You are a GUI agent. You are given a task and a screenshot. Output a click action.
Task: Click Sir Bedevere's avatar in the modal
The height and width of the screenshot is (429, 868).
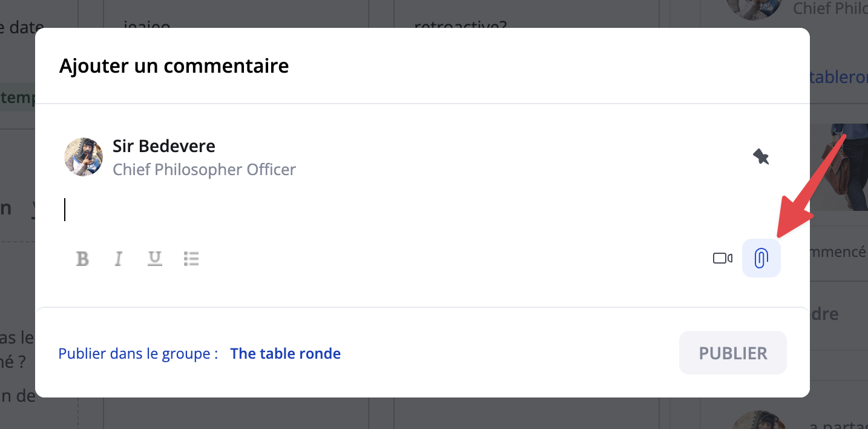tap(84, 156)
